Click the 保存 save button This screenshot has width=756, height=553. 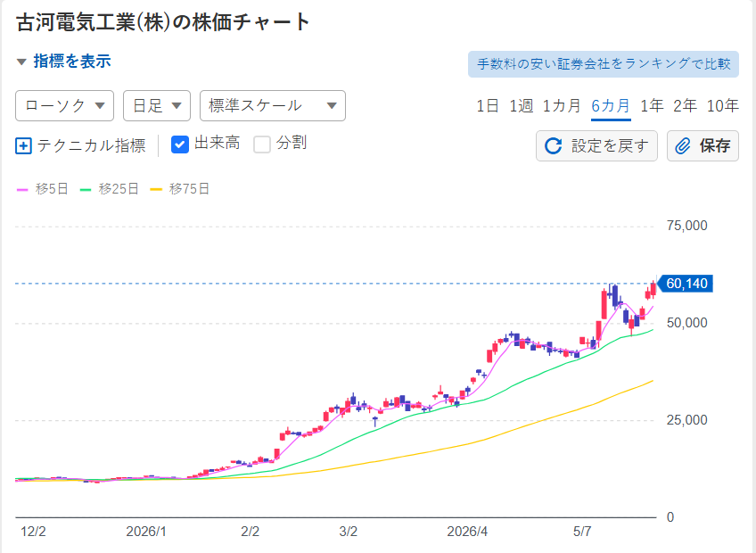(x=703, y=145)
